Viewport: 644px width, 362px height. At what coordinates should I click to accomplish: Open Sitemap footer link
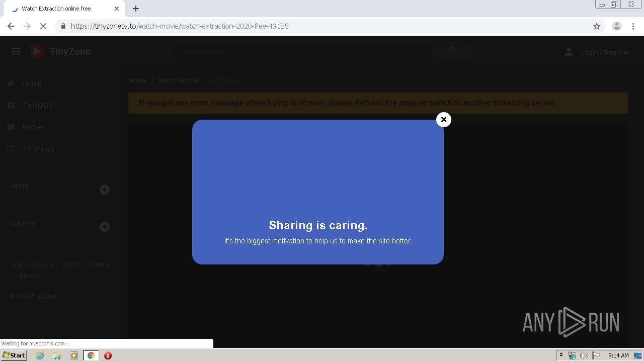[x=30, y=276]
